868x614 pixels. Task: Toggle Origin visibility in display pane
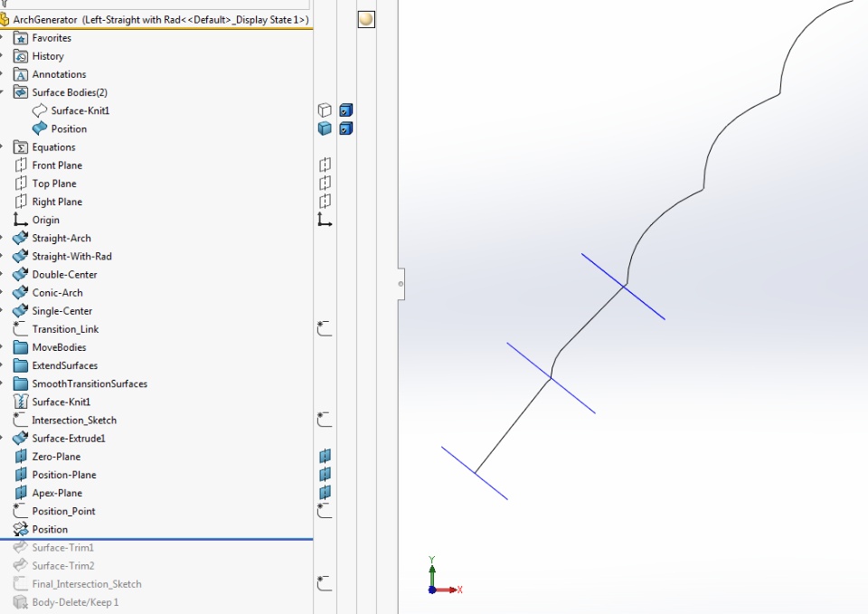click(325, 220)
